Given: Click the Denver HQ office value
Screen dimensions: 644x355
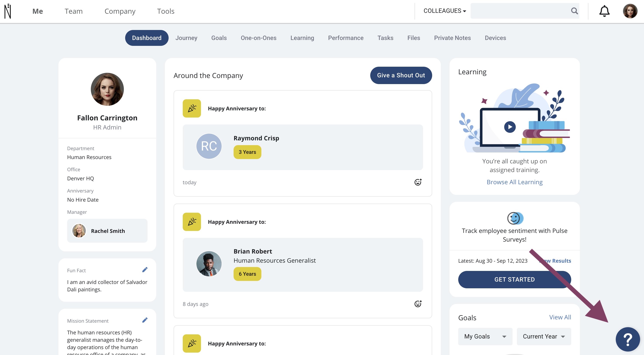Looking at the screenshot, I should click(80, 178).
